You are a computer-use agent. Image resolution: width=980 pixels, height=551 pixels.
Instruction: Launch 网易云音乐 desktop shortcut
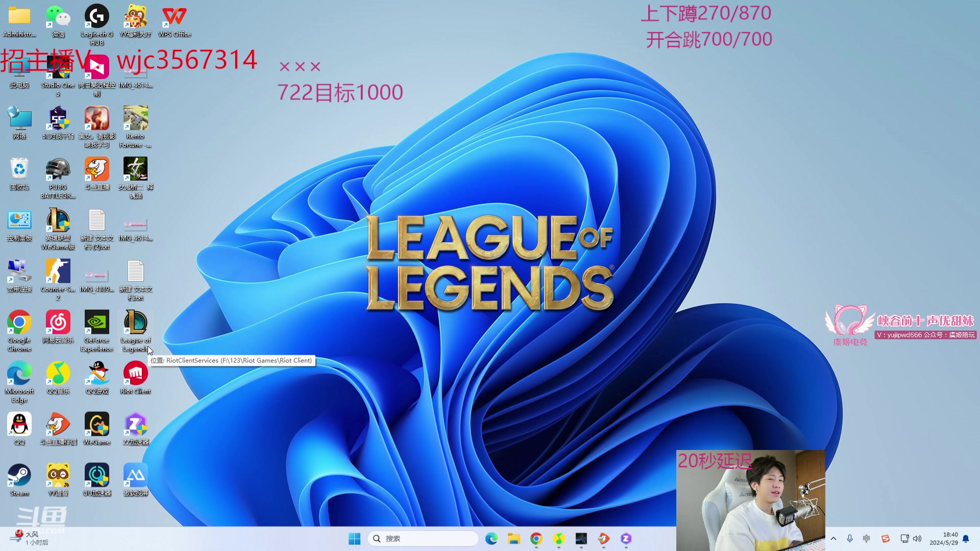click(58, 327)
